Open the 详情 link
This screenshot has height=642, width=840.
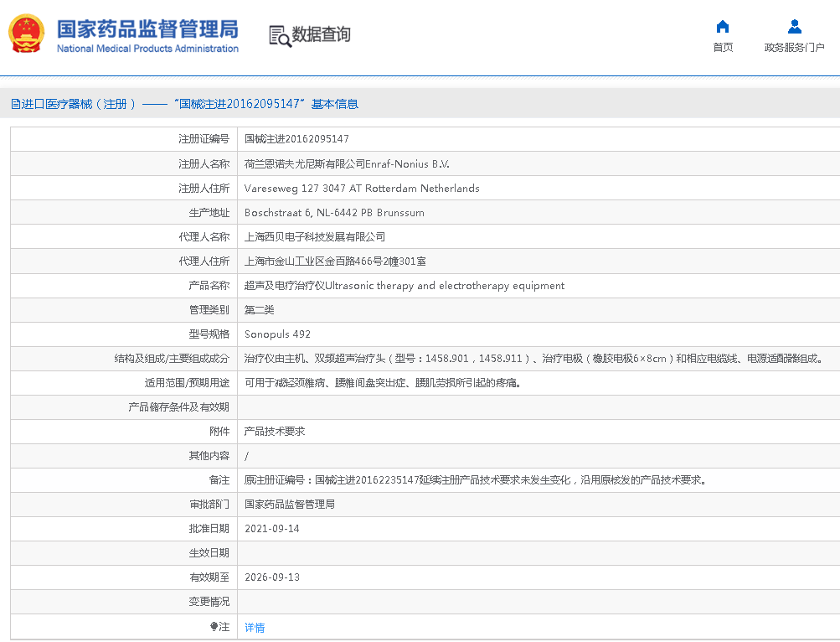(x=255, y=628)
